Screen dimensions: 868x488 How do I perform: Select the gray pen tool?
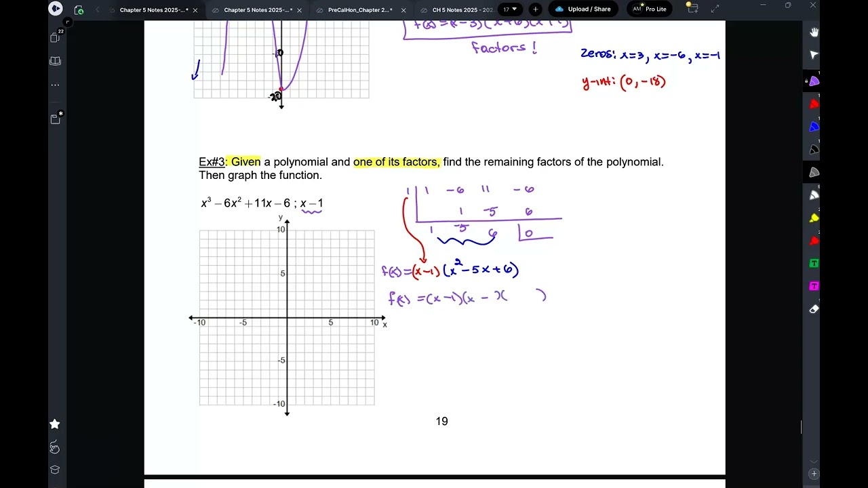pos(814,173)
